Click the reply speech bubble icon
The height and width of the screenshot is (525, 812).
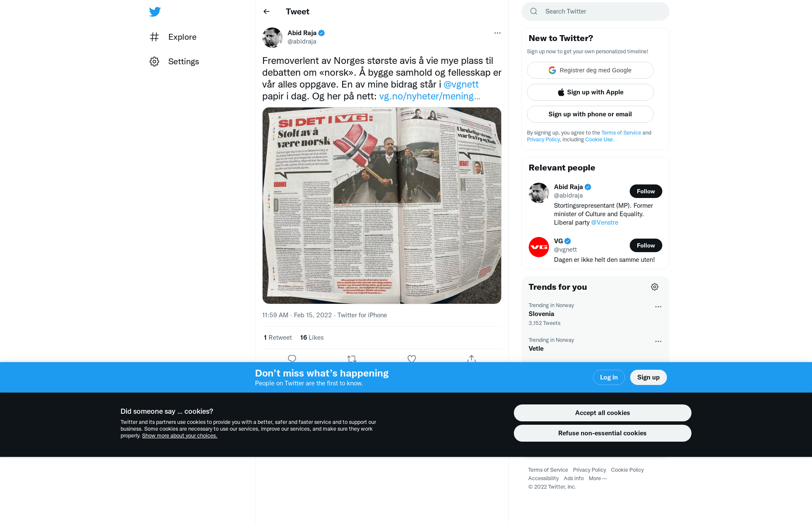(292, 359)
